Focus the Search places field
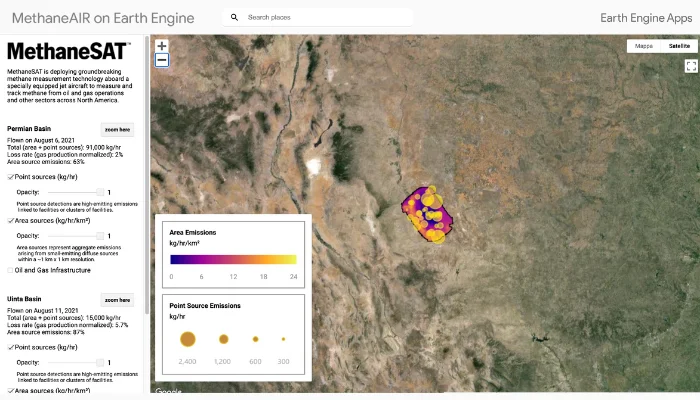This screenshot has width=700, height=400. click(x=317, y=17)
